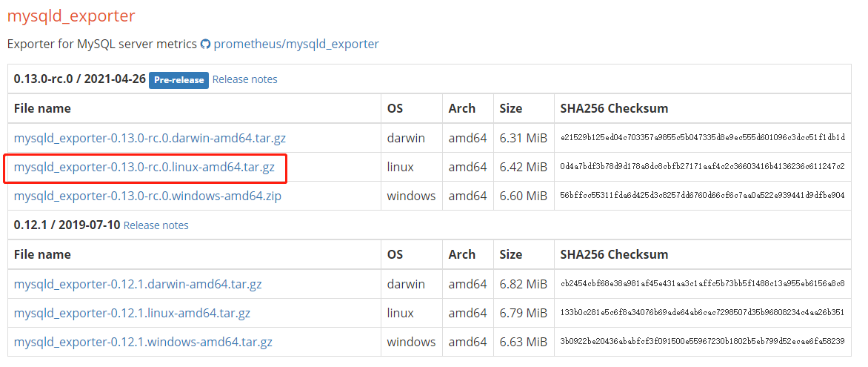The image size is (868, 367).
Task: Click the GitHub icon beside prometheus/mysqld_exporter
Action: 205,44
